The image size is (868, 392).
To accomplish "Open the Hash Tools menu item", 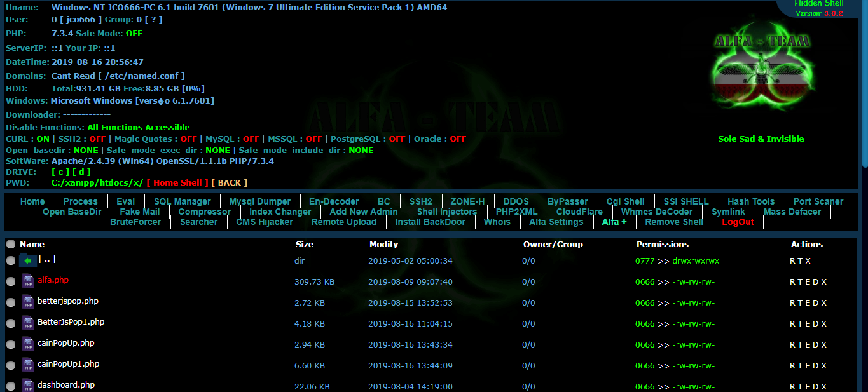I will [751, 201].
